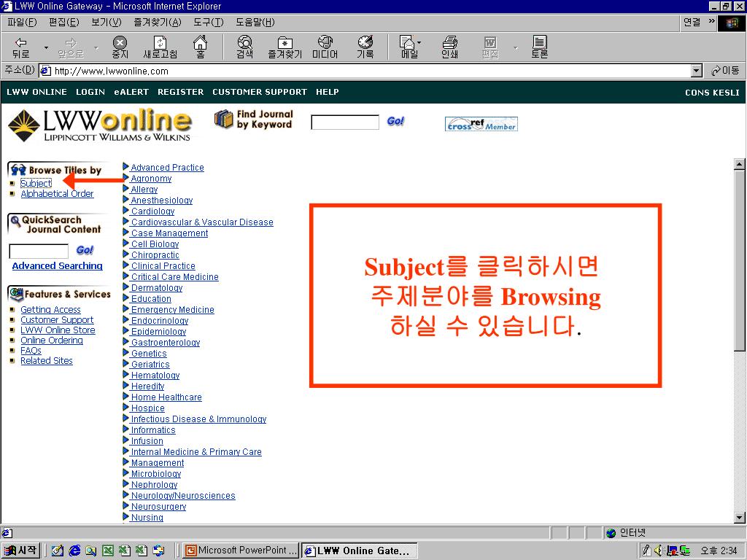This screenshot has height=560, width=747.
Task: Show browsing history with 기록 button
Action: click(365, 47)
